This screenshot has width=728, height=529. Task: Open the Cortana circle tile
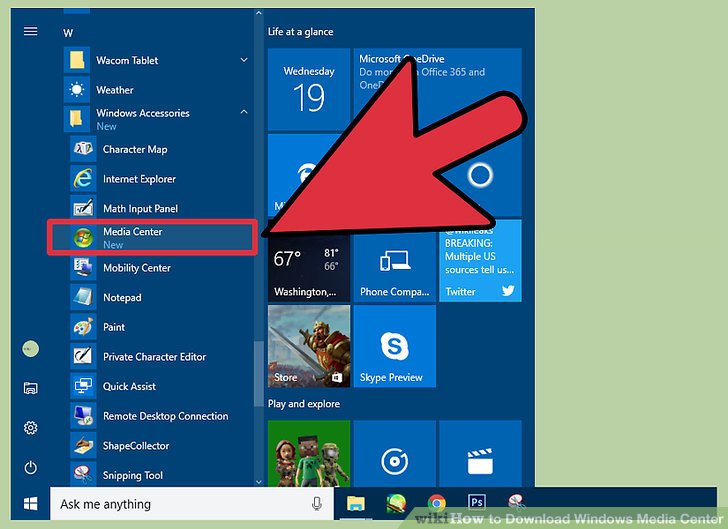pyautogui.click(x=480, y=175)
